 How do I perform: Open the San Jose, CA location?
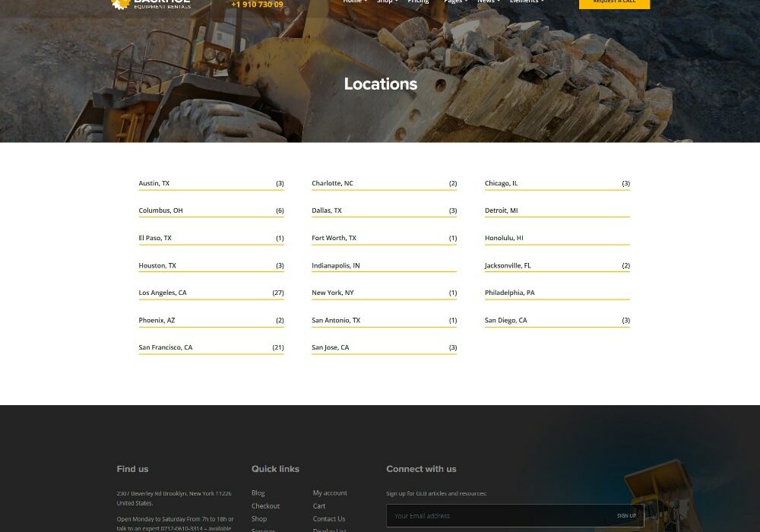pyautogui.click(x=330, y=347)
